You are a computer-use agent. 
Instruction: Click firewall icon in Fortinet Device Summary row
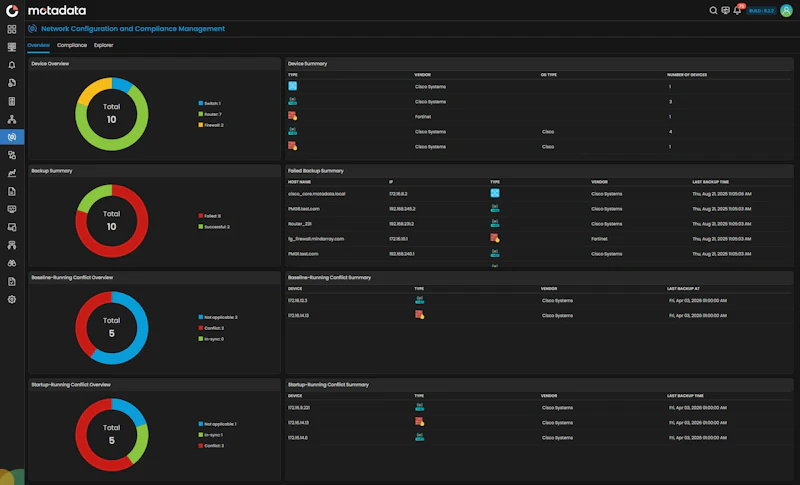click(x=292, y=116)
